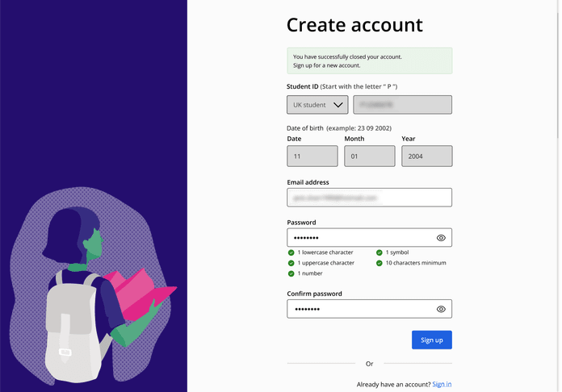Click the Student ID number field
The width and height of the screenshot is (562, 392).
(x=402, y=105)
